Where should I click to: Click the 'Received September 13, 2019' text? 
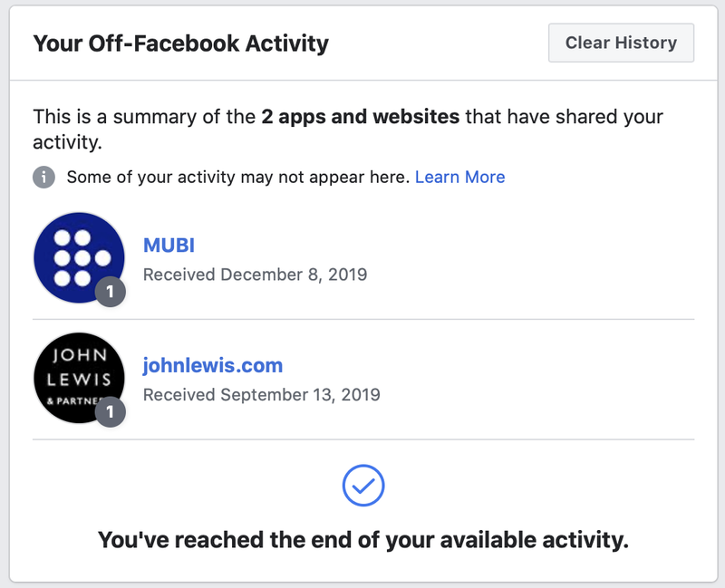261,394
